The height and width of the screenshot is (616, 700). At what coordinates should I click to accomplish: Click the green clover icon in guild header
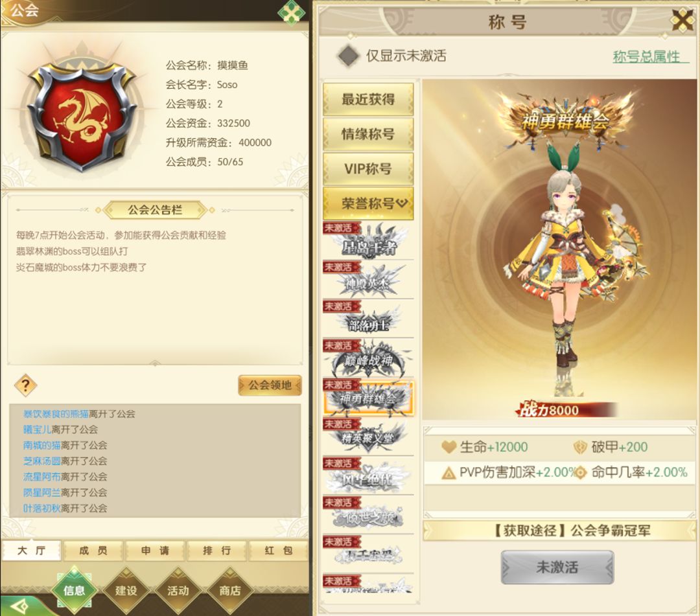291,12
